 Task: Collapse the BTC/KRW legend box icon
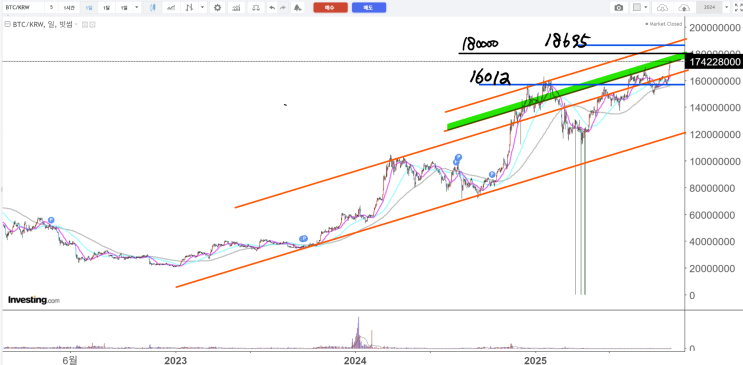coord(8,24)
